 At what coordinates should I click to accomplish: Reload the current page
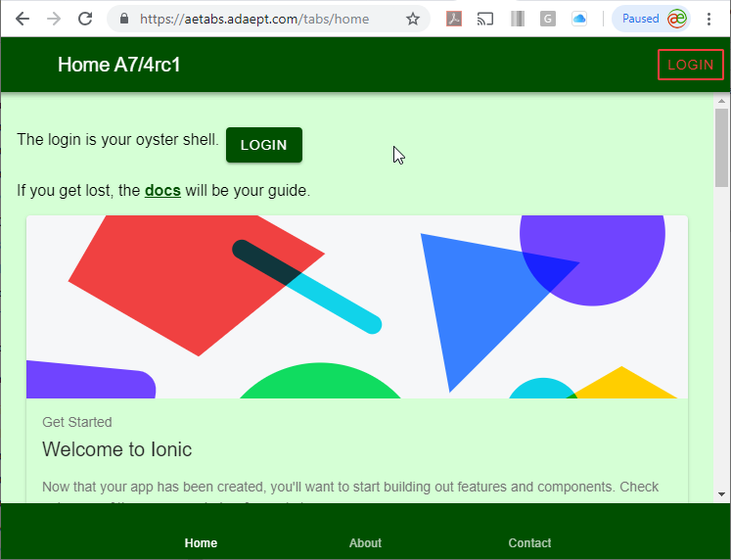[x=85, y=19]
